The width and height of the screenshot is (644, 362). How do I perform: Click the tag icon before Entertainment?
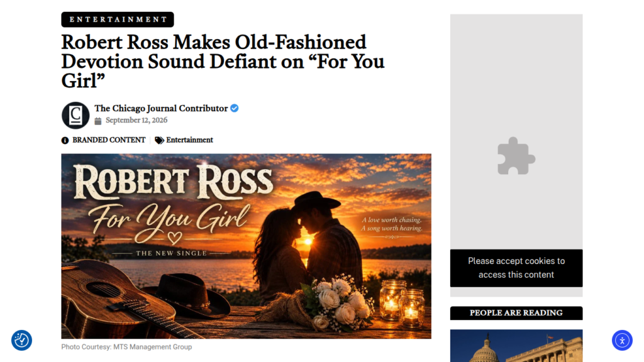point(159,140)
